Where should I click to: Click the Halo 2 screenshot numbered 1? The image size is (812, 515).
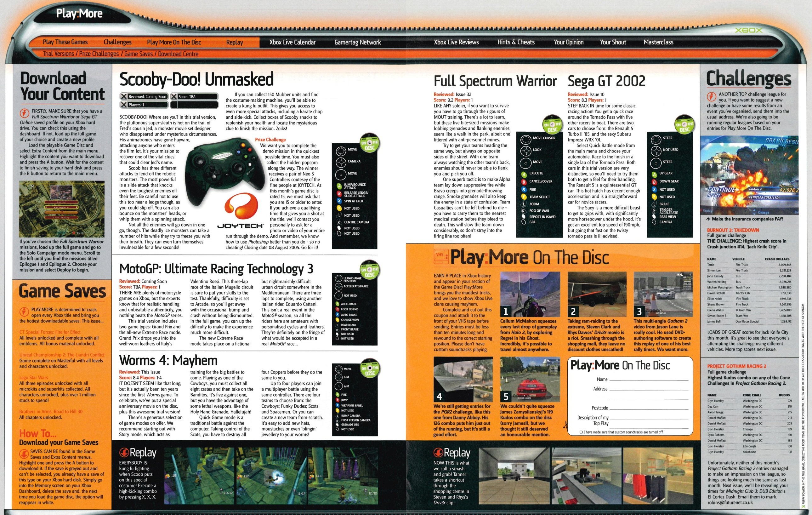[x=530, y=295]
